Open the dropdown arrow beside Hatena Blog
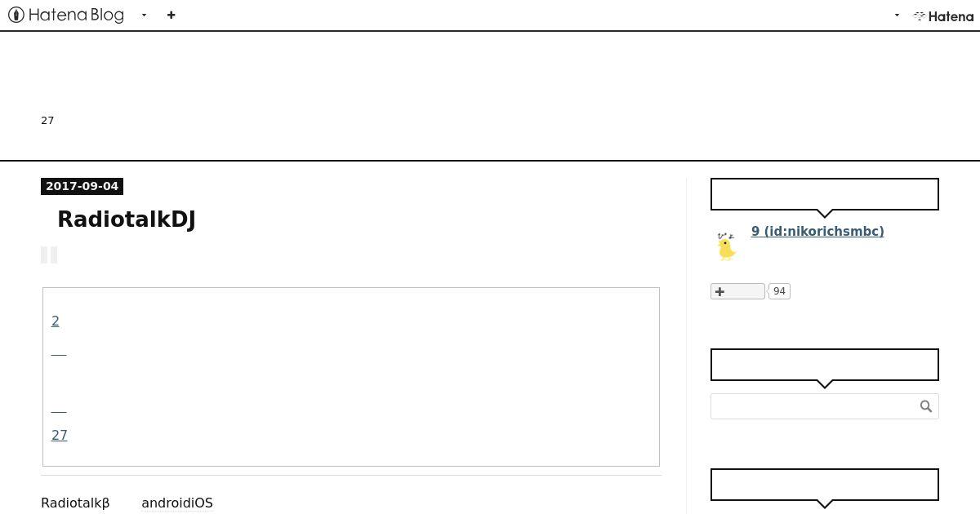 coord(144,15)
